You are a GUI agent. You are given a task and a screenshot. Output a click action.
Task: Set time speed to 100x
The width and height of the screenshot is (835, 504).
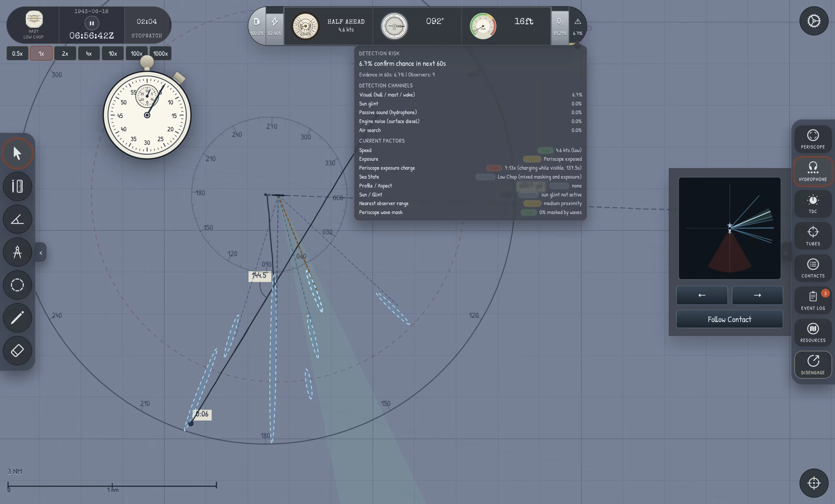coord(137,54)
